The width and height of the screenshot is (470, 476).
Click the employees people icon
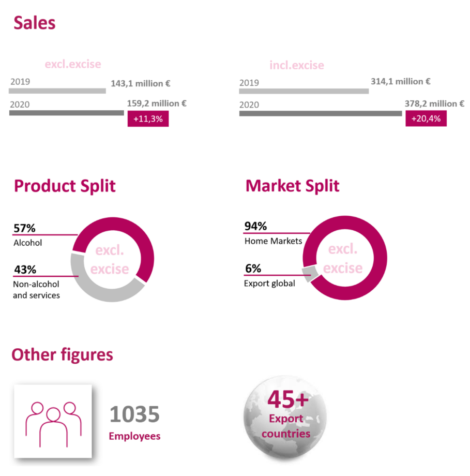[x=53, y=421]
